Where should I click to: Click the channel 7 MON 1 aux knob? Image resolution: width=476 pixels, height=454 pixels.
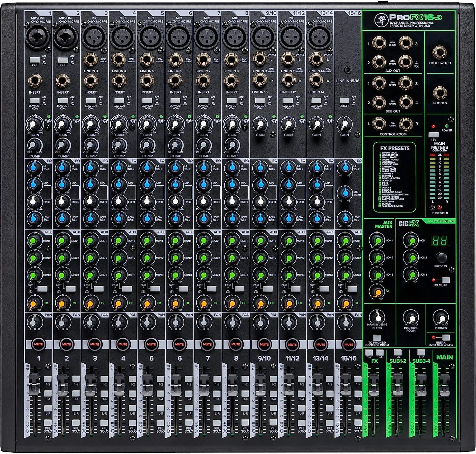(x=204, y=241)
